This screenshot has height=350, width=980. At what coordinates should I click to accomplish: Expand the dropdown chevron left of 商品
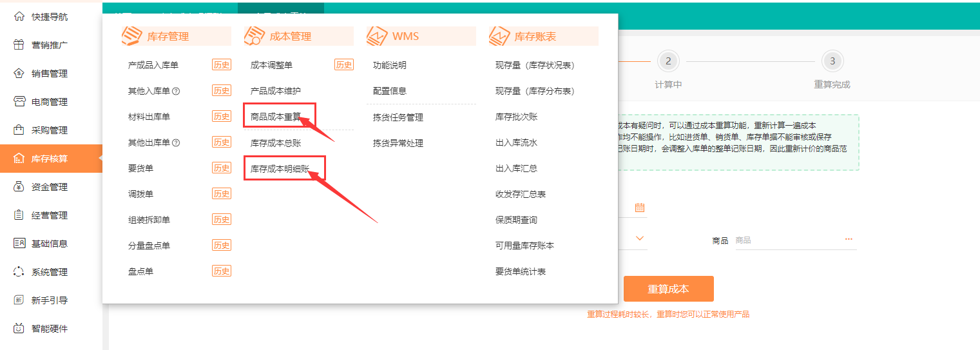639,238
